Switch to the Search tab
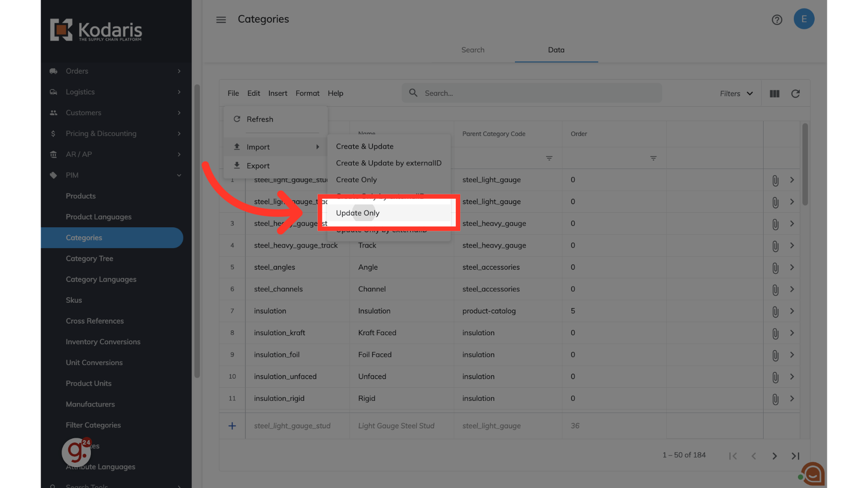Image resolution: width=868 pixels, height=488 pixels. click(472, 50)
